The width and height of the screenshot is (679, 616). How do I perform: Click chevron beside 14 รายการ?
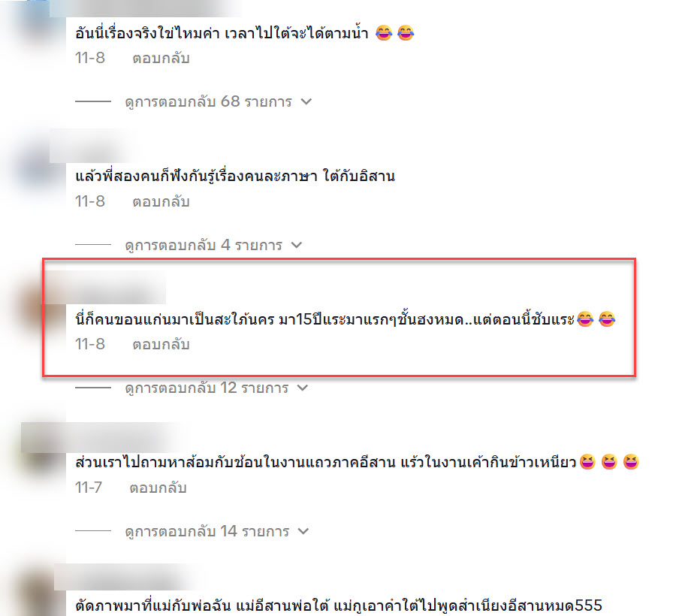point(303,531)
